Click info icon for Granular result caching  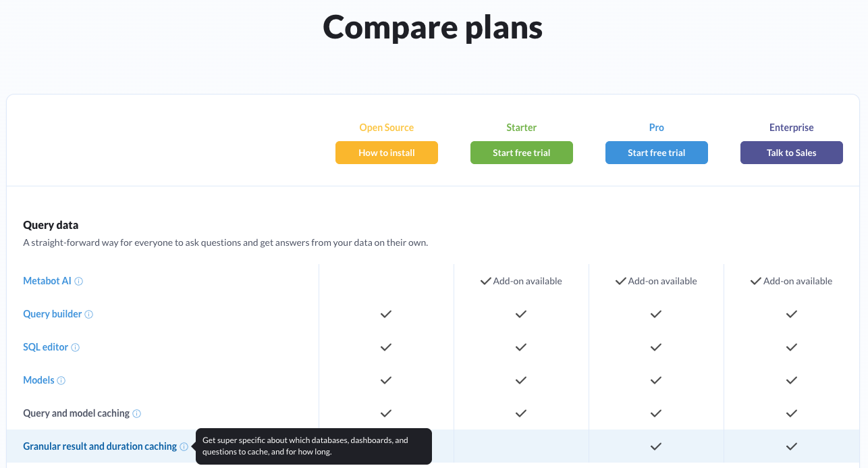[x=184, y=447]
